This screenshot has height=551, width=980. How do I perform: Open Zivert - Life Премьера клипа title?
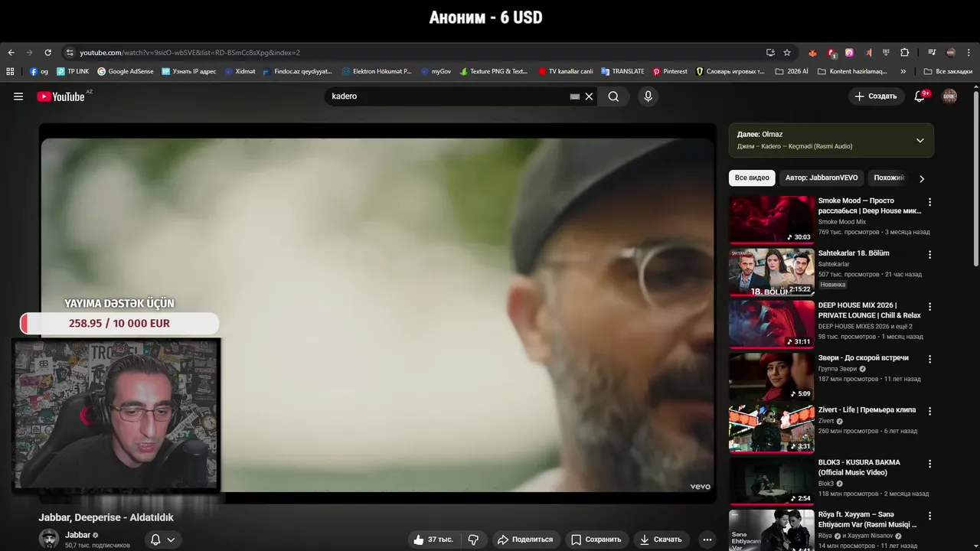867,409
